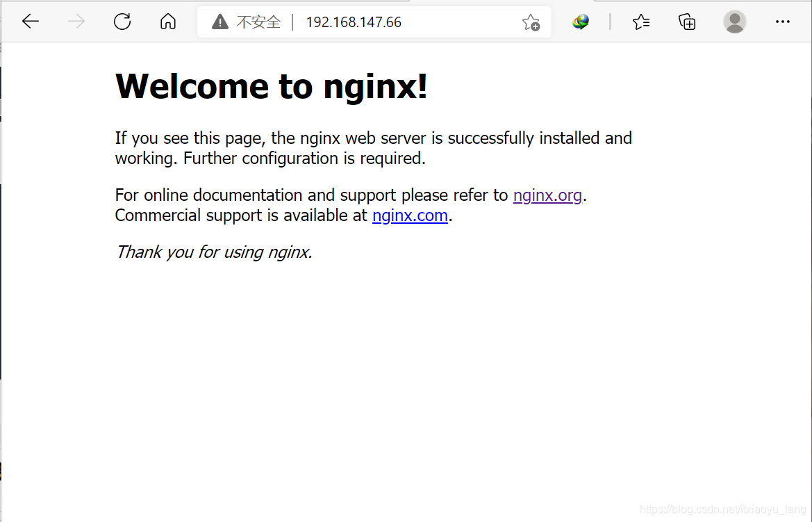Open the Favorites list icon
Screen dimensions: 812x522
tap(641, 22)
